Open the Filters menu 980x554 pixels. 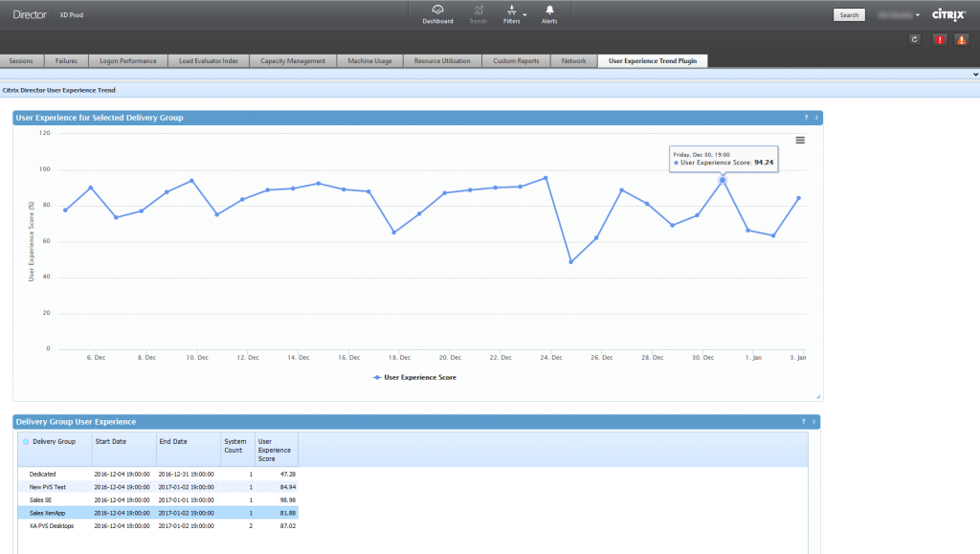(x=513, y=14)
